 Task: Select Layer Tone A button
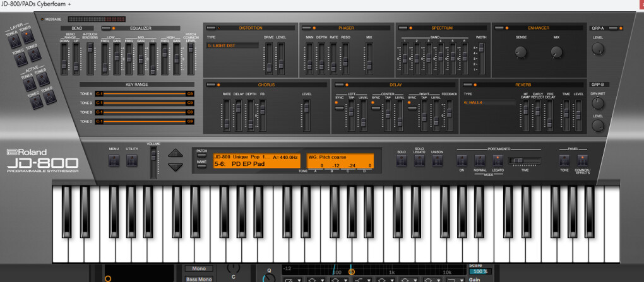click(x=13, y=42)
